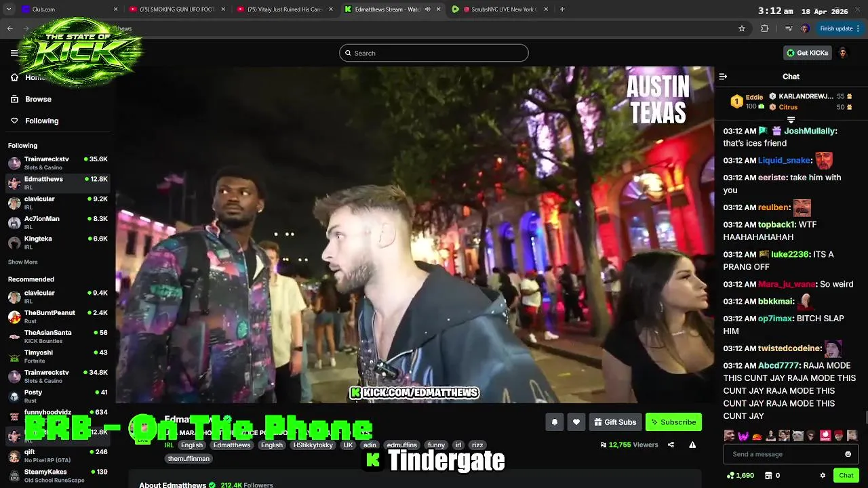
Task: Expand Show More under Following
Action: pyautogui.click(x=23, y=262)
